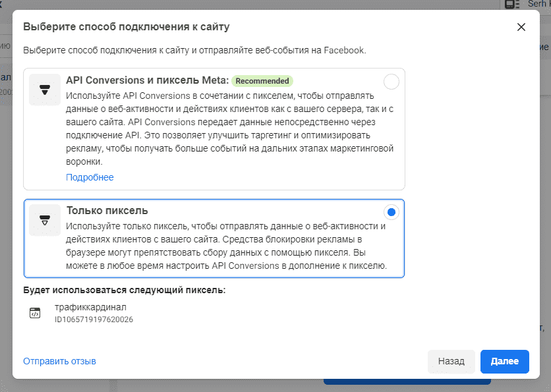Click the 'Отправить отзыв' link
Image resolution: width=551 pixels, height=392 pixels.
(x=59, y=361)
